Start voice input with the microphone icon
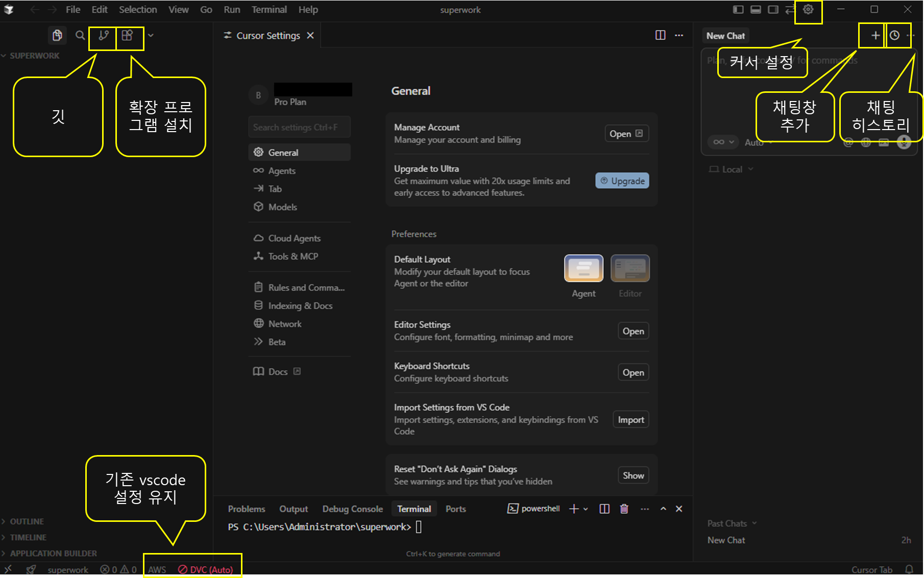 pos(904,142)
